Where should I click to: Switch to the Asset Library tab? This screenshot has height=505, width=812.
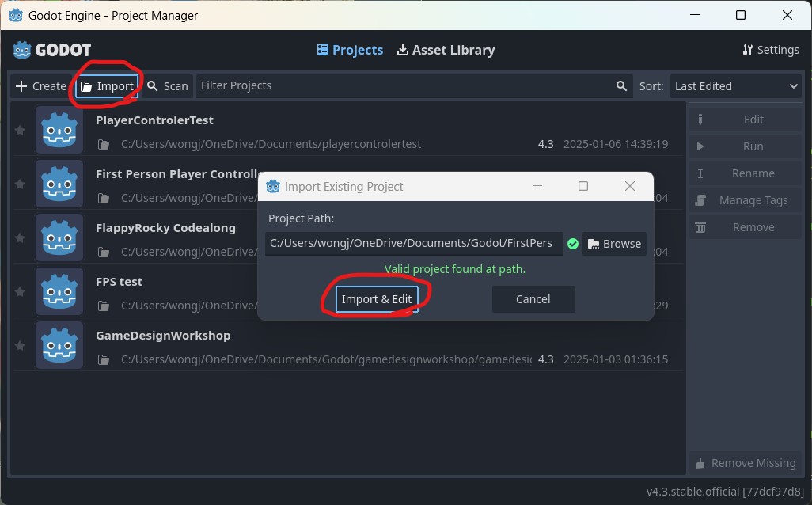pyautogui.click(x=446, y=50)
